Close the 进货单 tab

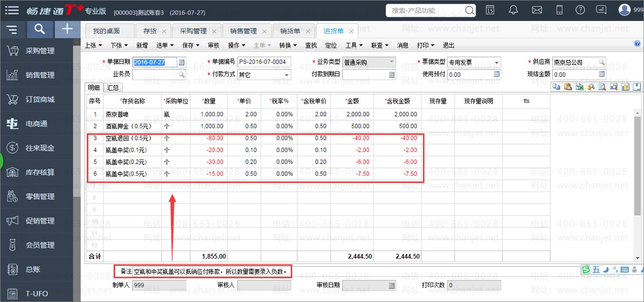pos(352,31)
